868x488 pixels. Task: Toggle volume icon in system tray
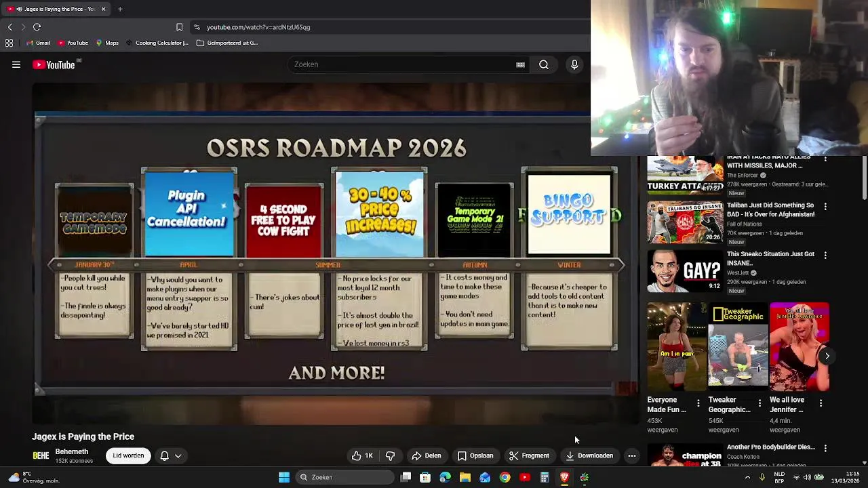tap(807, 477)
